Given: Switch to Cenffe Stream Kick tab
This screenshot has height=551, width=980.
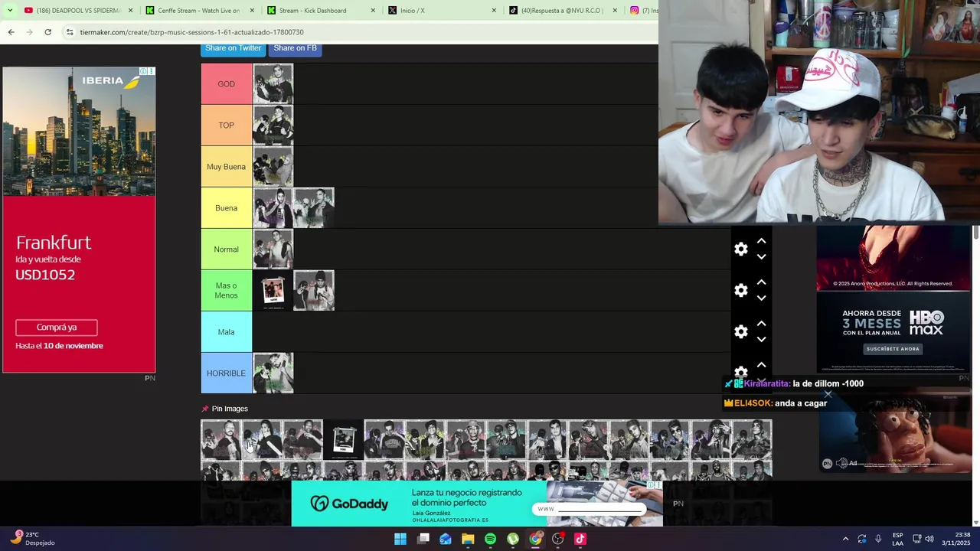Looking at the screenshot, I should click(199, 11).
